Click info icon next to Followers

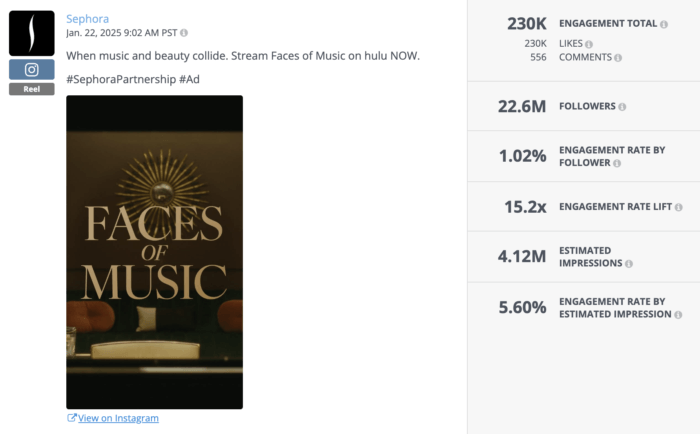(x=622, y=107)
